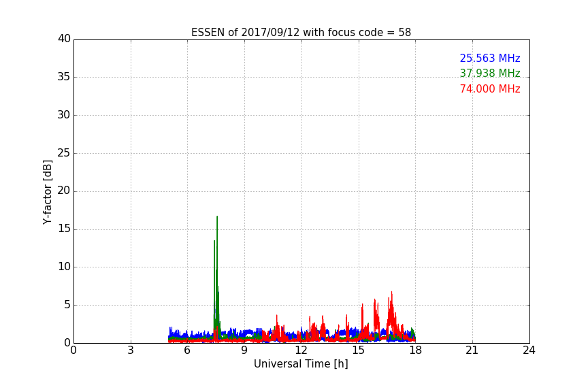Click the x-axis tick label 6
588x392 pixels.
point(187,350)
